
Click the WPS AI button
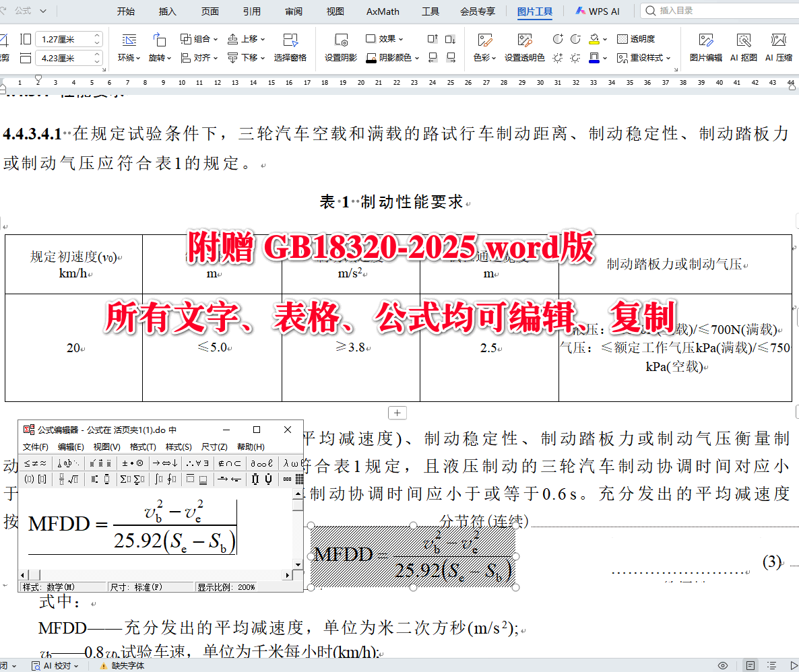[597, 11]
